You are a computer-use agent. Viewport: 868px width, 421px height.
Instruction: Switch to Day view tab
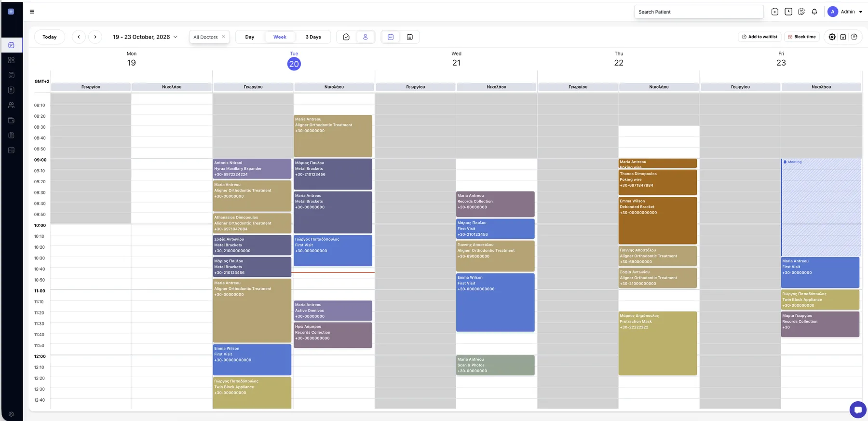[x=250, y=37]
